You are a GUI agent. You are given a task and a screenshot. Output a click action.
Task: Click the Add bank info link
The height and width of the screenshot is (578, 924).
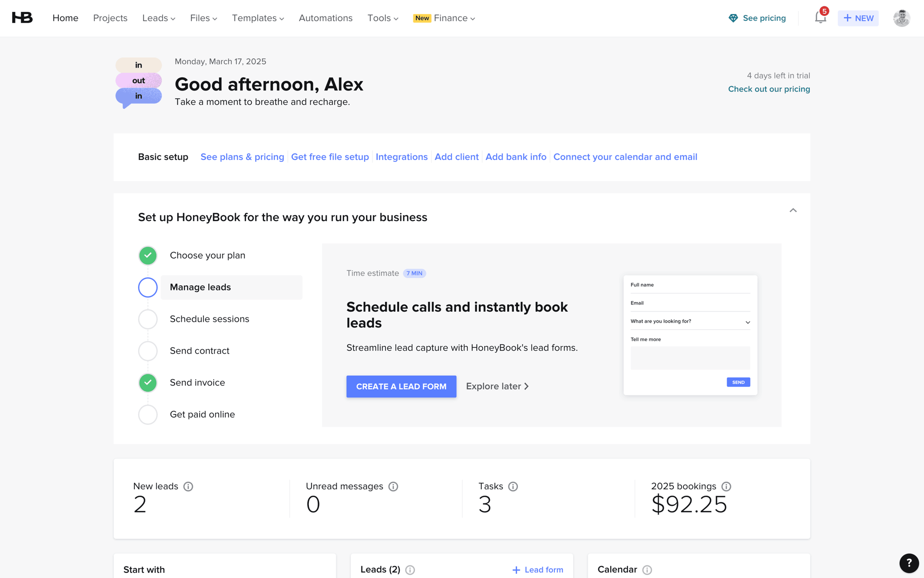point(516,157)
